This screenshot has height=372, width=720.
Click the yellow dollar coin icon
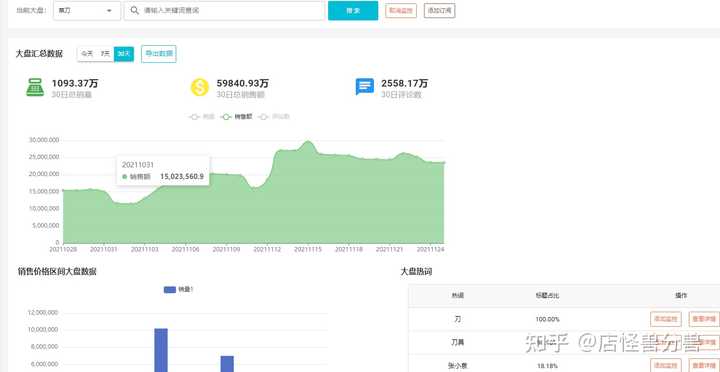coord(200,87)
